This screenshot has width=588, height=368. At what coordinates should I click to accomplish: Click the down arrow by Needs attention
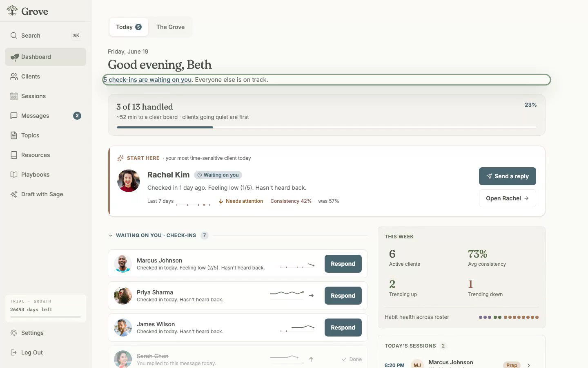point(221,201)
